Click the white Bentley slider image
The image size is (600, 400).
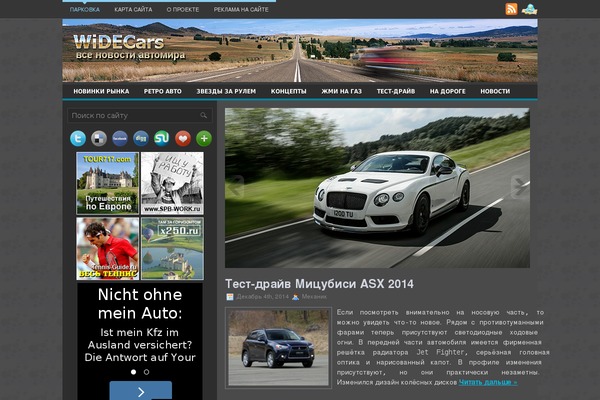[x=377, y=188]
